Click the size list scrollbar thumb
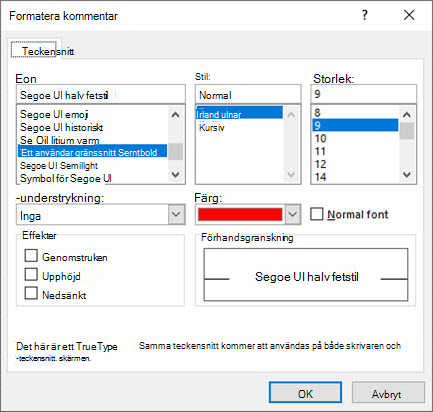433x412 pixels. click(x=407, y=131)
